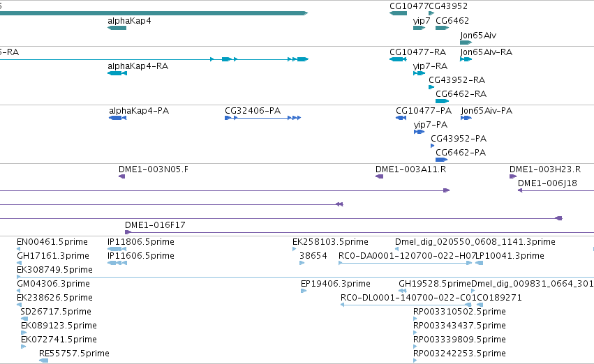This screenshot has width=594, height=364.
Task: Click the CG43952-PA protein label
Action: [x=459, y=139]
